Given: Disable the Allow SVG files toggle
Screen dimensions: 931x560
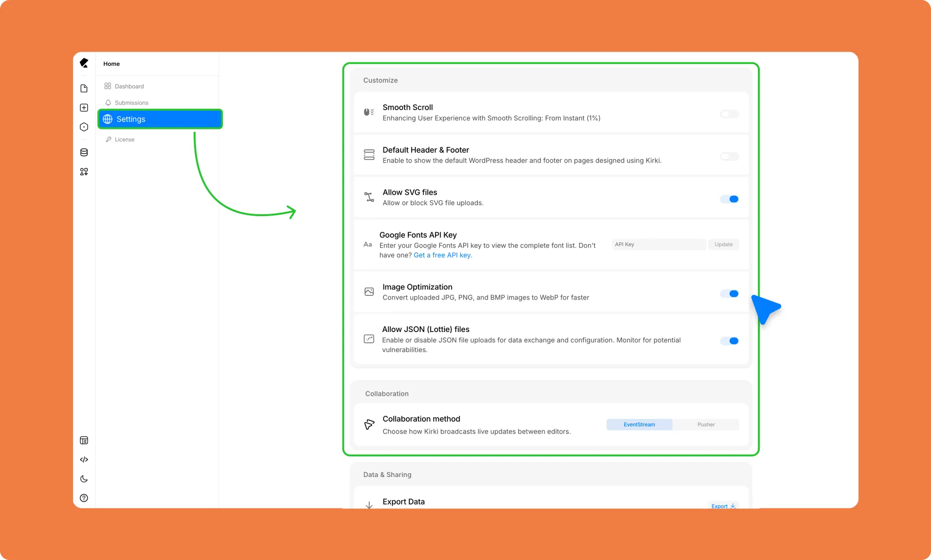Looking at the screenshot, I should [729, 199].
